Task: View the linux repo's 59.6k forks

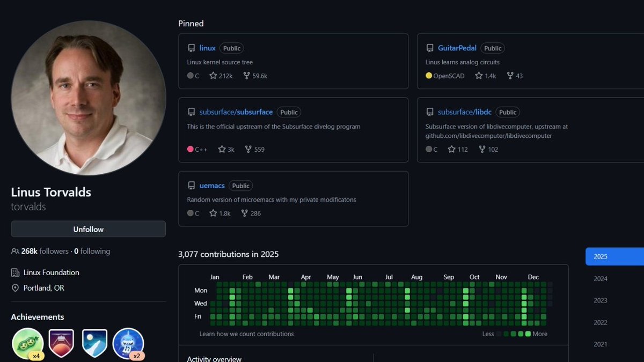Action: (x=255, y=76)
